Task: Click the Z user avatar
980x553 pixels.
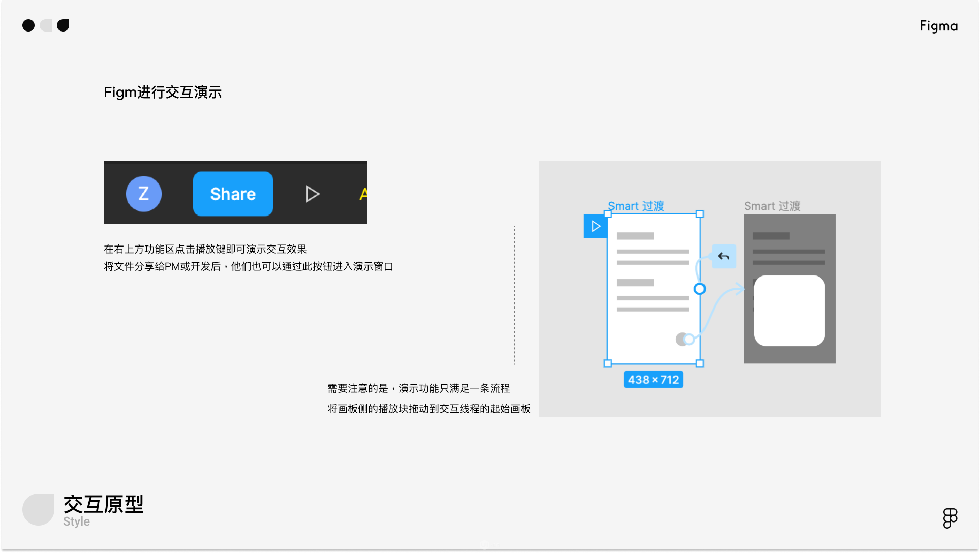Action: click(x=144, y=194)
